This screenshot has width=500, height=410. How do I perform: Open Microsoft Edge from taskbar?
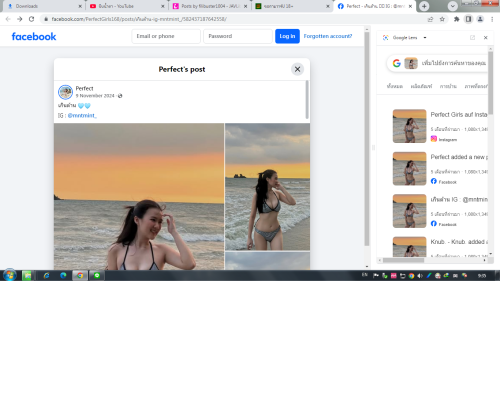click(x=63, y=275)
